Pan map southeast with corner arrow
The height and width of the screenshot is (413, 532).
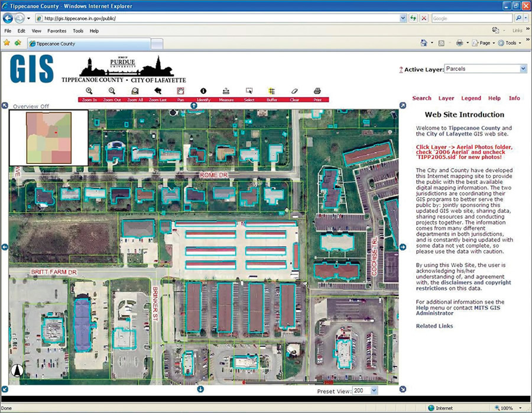403,389
